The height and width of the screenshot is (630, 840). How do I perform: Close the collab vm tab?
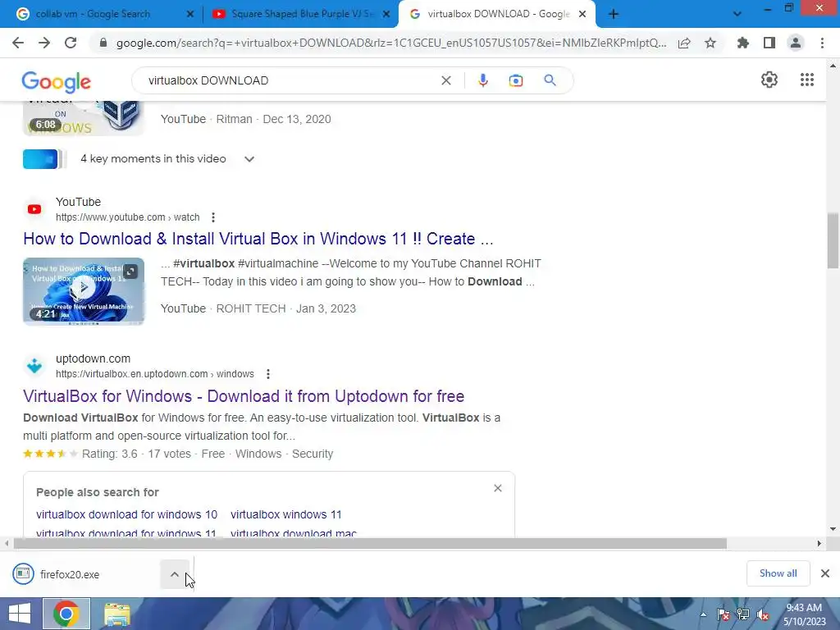click(x=189, y=15)
